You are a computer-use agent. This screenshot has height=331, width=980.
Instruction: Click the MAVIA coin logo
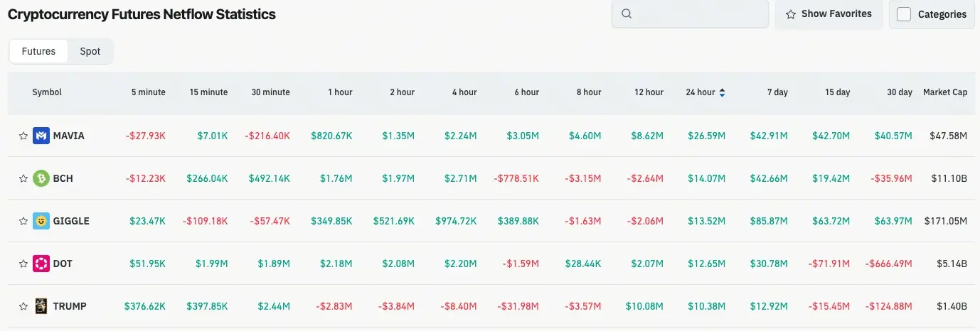click(41, 136)
